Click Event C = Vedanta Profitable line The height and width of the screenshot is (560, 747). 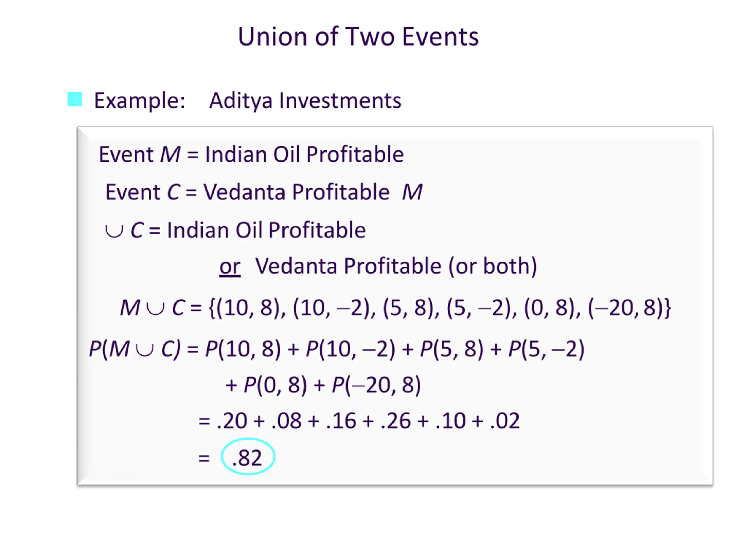(x=247, y=192)
